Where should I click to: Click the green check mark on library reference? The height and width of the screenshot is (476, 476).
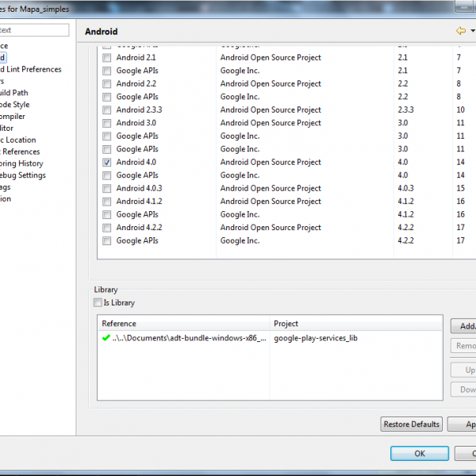[106, 338]
